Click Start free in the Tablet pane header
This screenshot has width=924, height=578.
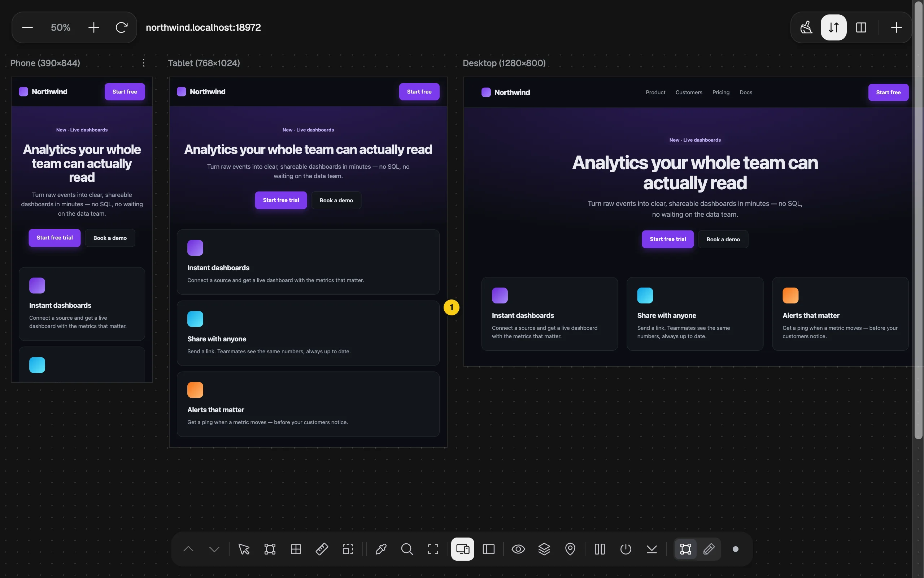419,92
